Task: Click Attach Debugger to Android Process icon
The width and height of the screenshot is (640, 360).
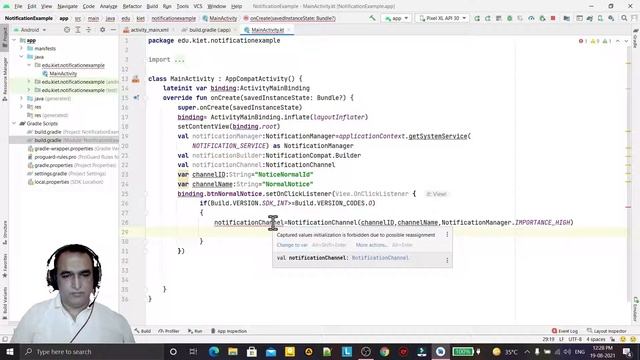Action: 542,18
